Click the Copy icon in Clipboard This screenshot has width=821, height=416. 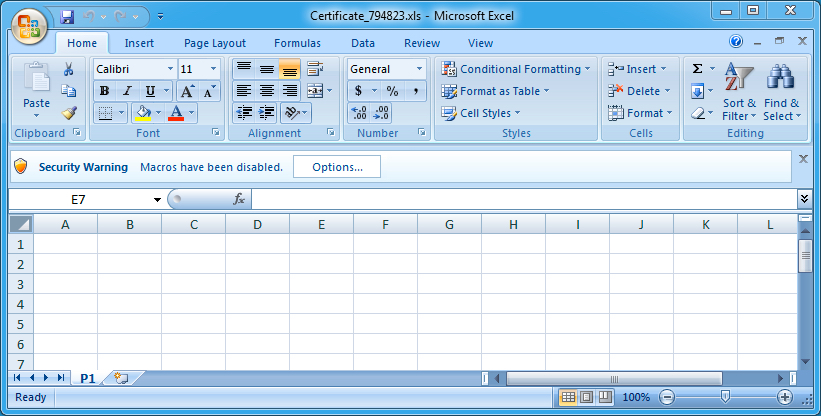click(68, 91)
